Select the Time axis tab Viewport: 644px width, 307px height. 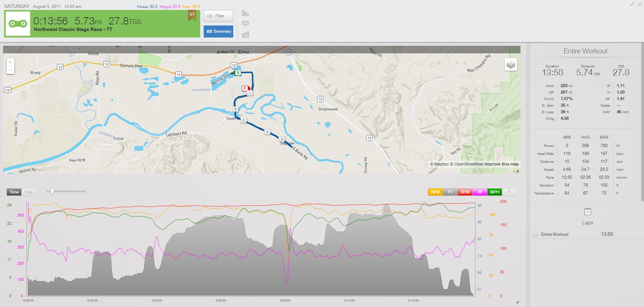[14, 192]
